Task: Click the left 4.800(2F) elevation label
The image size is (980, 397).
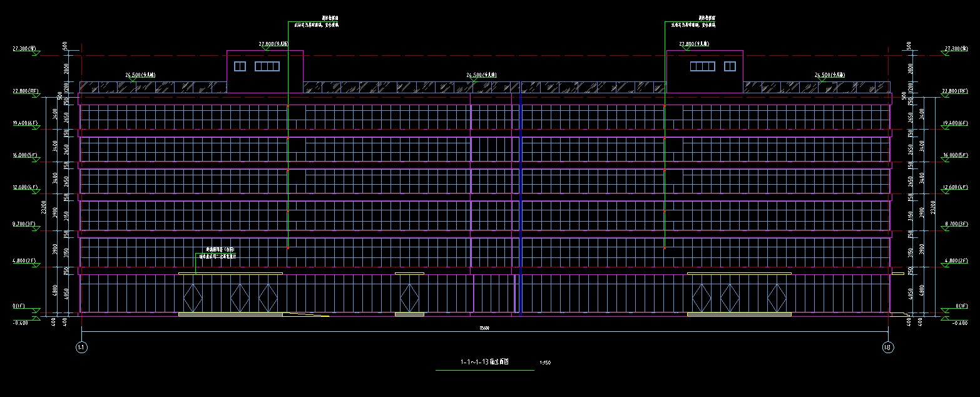Action: [x=26, y=260]
